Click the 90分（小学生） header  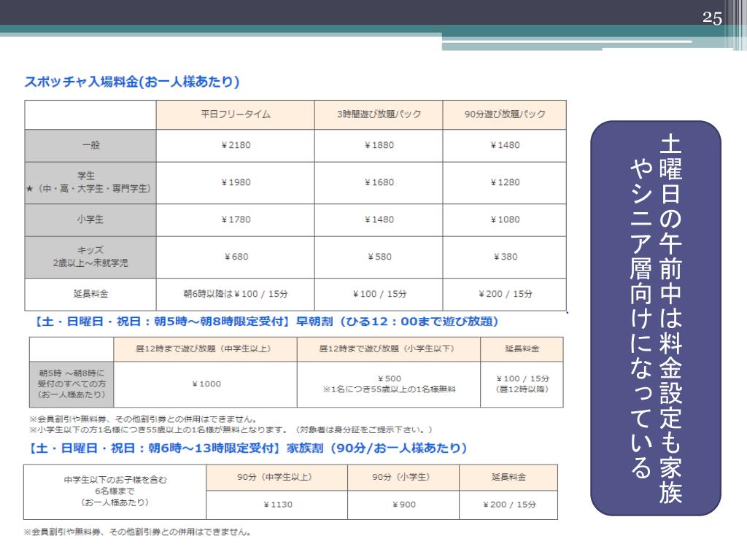point(403,478)
